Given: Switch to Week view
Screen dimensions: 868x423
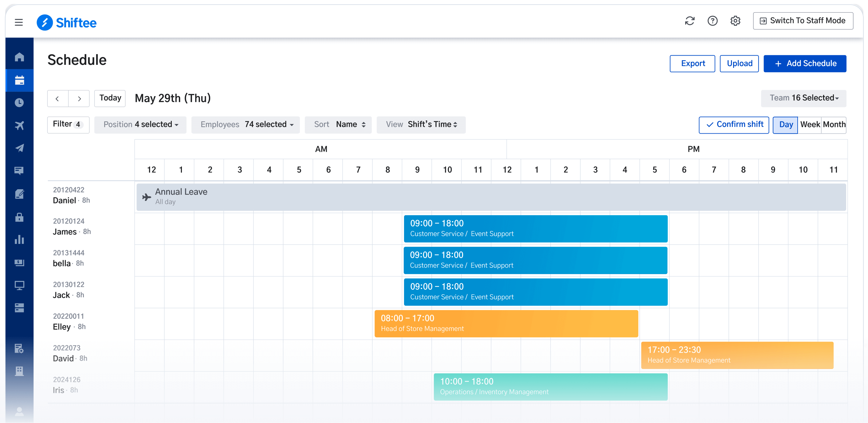Looking at the screenshot, I should coord(810,125).
